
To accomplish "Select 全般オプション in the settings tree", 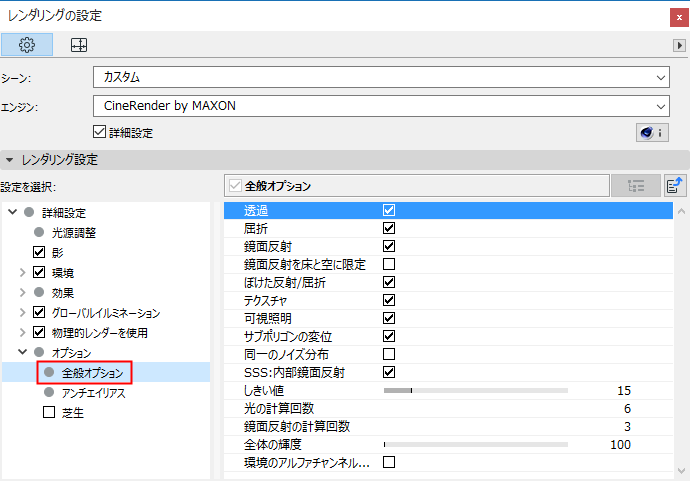I will coord(92,373).
